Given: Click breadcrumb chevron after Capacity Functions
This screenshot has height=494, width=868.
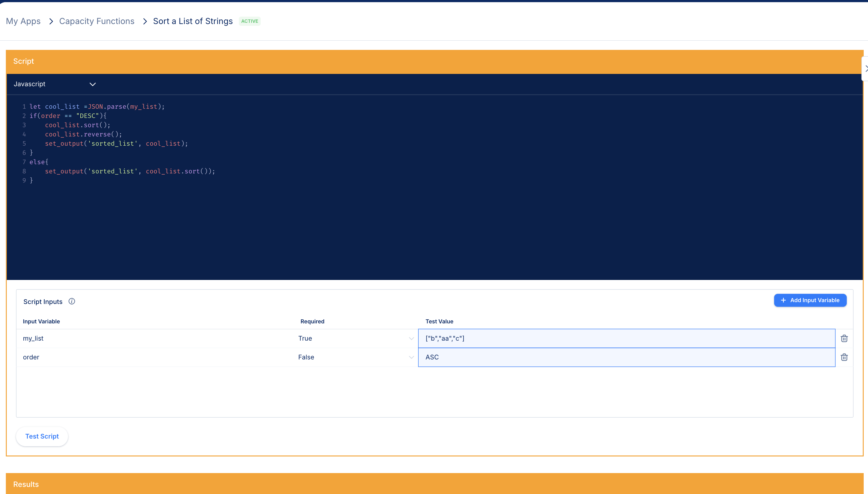Looking at the screenshot, I should tap(145, 21).
